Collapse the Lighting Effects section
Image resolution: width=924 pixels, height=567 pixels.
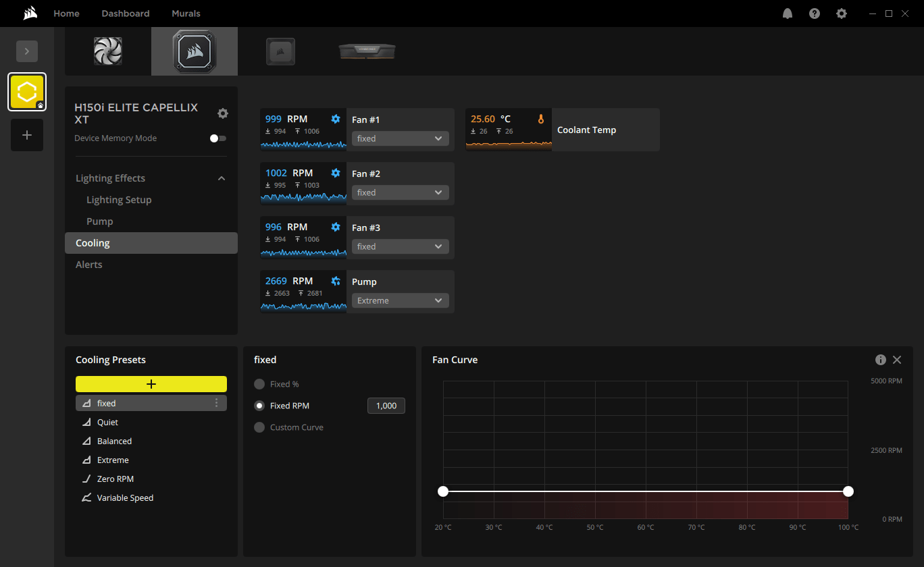[x=222, y=178]
